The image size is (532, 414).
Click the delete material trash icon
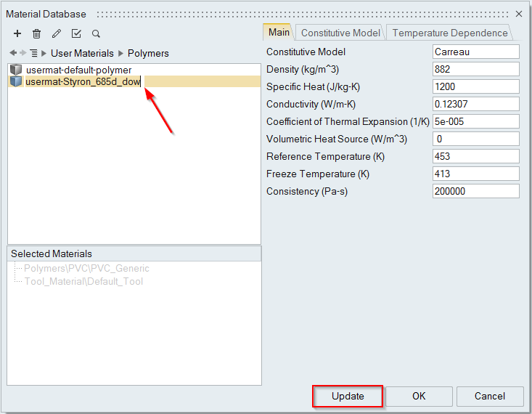tap(37, 33)
